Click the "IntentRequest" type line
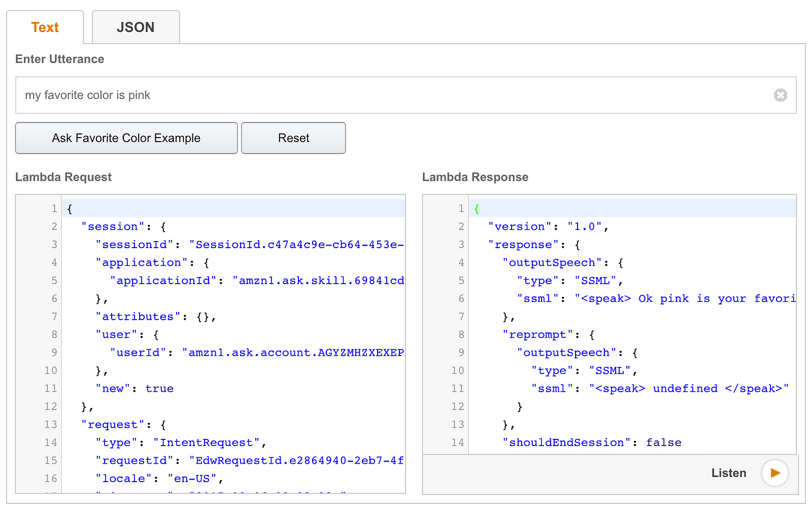 (x=181, y=442)
